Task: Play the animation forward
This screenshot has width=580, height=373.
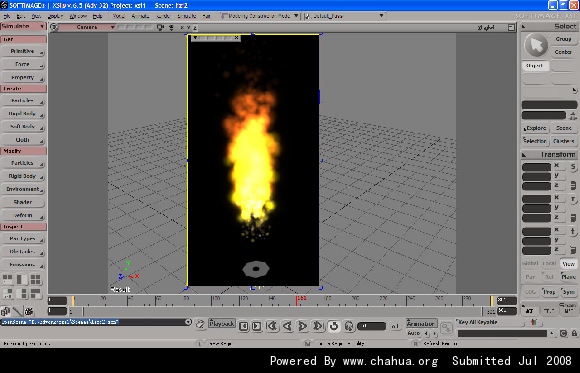Action: [303, 326]
